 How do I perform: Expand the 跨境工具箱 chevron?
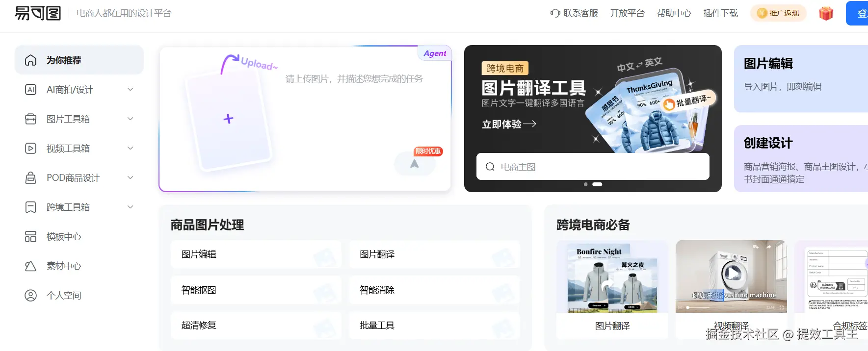click(x=131, y=207)
